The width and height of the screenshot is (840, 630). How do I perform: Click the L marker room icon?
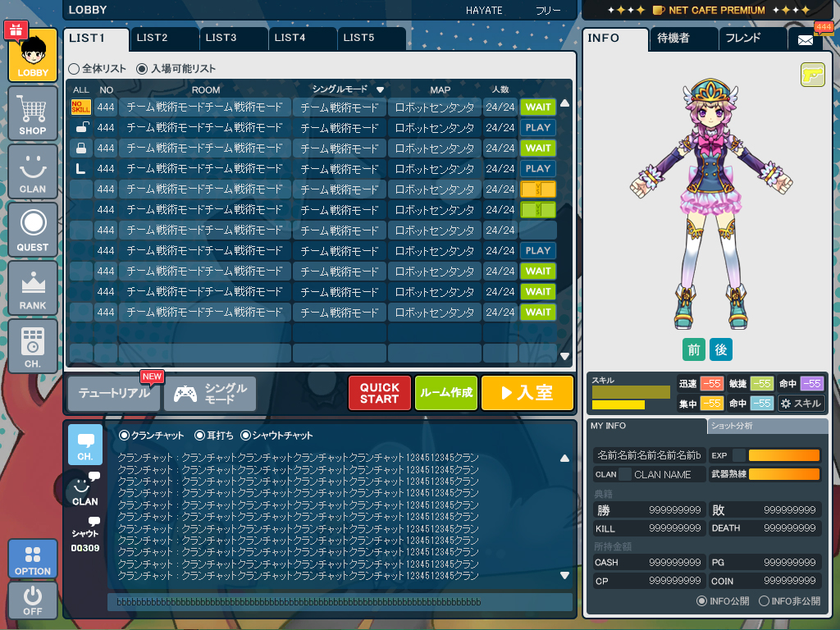(x=80, y=169)
